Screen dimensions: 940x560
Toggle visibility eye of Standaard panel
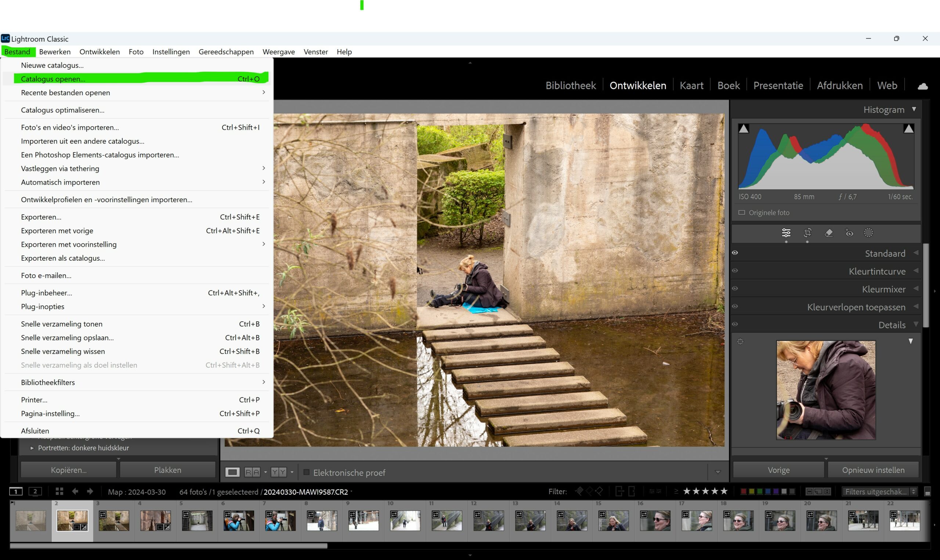point(735,253)
